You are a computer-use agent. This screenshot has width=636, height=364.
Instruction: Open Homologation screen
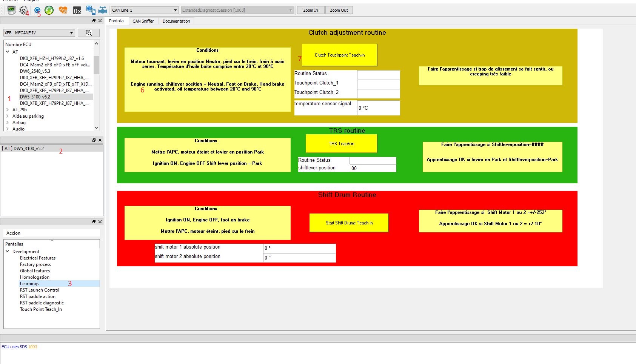35,277
